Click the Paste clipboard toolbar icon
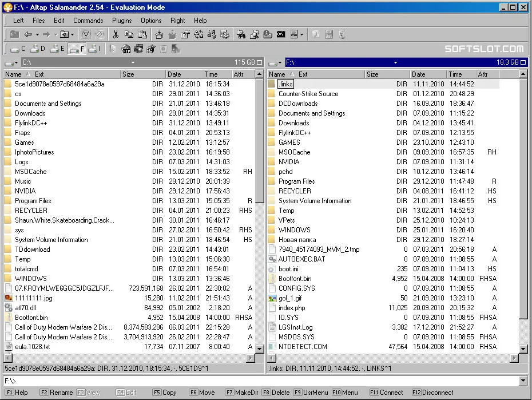Screen dimensions: 532x400 click(x=142, y=34)
